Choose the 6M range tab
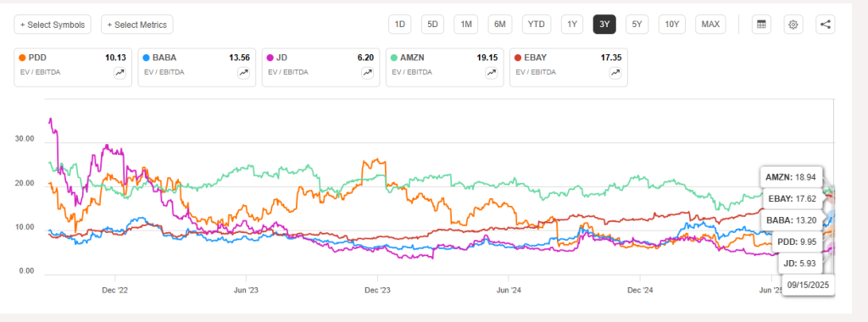Viewport: 868px width, 322px height. click(500, 25)
